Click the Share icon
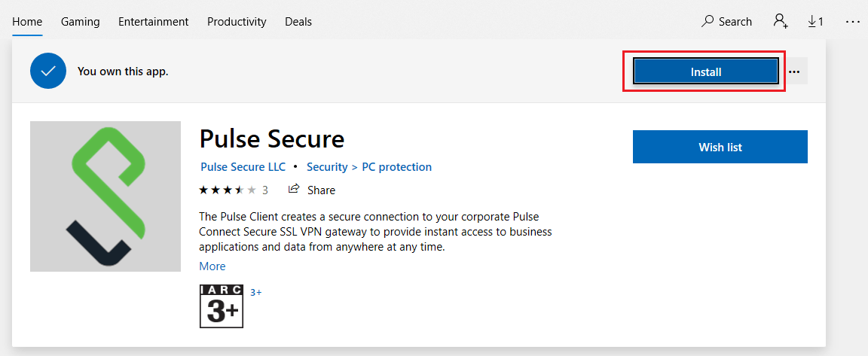 [x=295, y=189]
